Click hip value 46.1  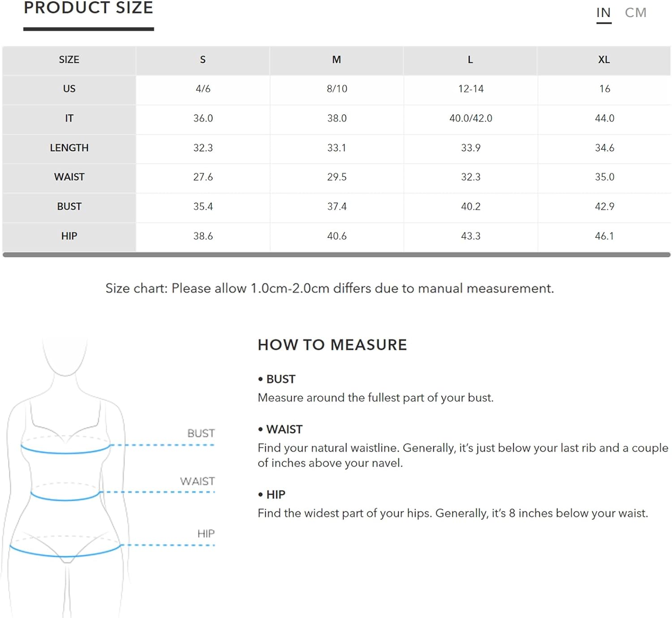[x=604, y=236]
